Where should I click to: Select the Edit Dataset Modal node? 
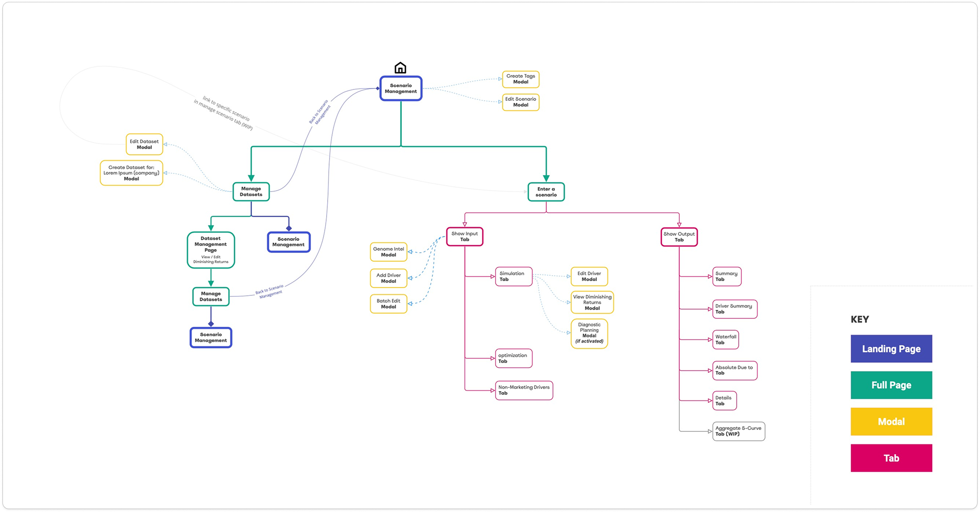pyautogui.click(x=144, y=144)
